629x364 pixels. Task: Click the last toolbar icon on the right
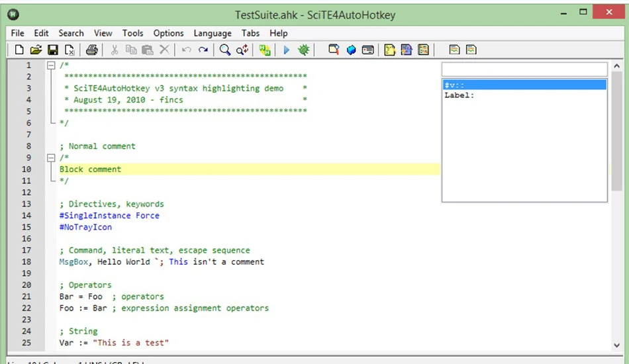(x=471, y=50)
